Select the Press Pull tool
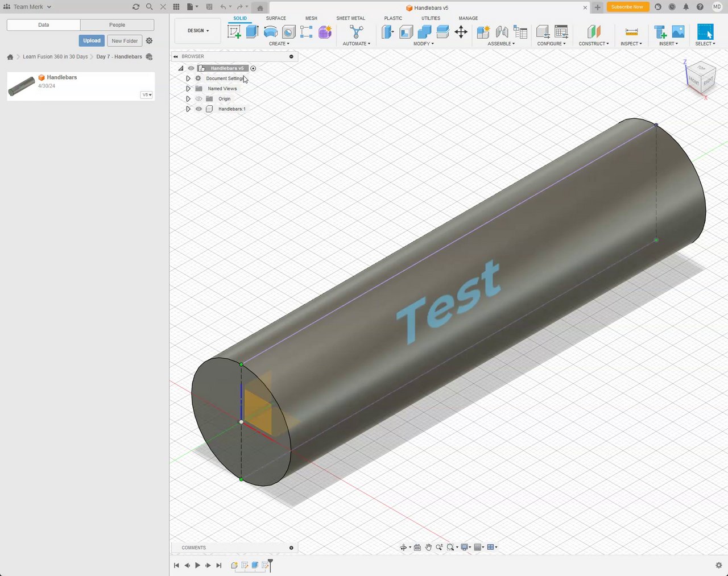 388,32
